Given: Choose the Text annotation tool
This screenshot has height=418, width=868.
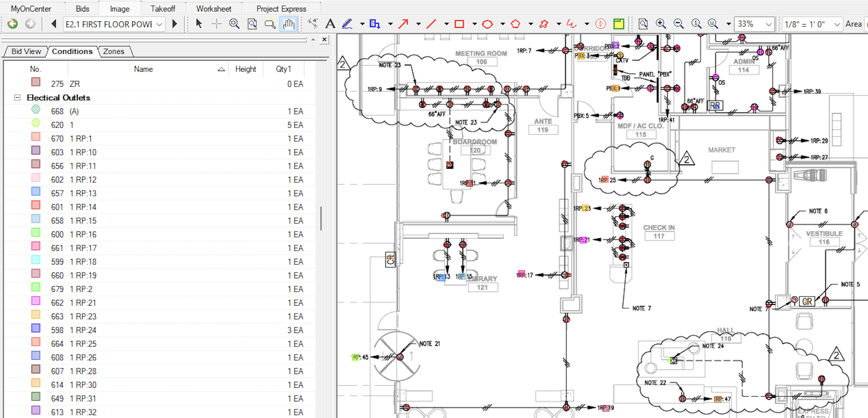Looking at the screenshot, I should 330,24.
